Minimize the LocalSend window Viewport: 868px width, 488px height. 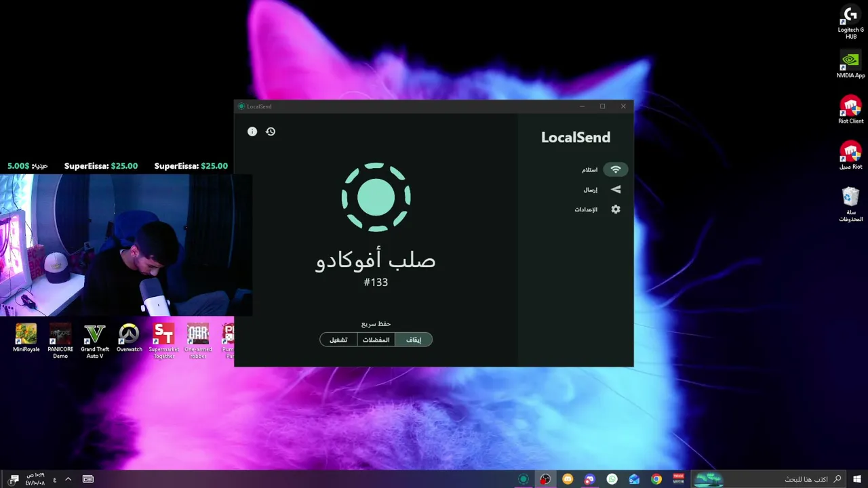582,106
